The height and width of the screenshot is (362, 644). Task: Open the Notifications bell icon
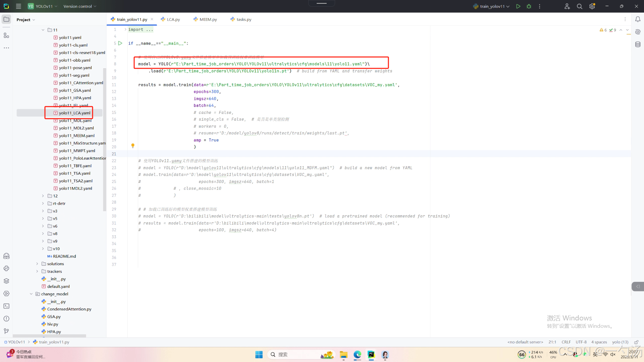638,19
